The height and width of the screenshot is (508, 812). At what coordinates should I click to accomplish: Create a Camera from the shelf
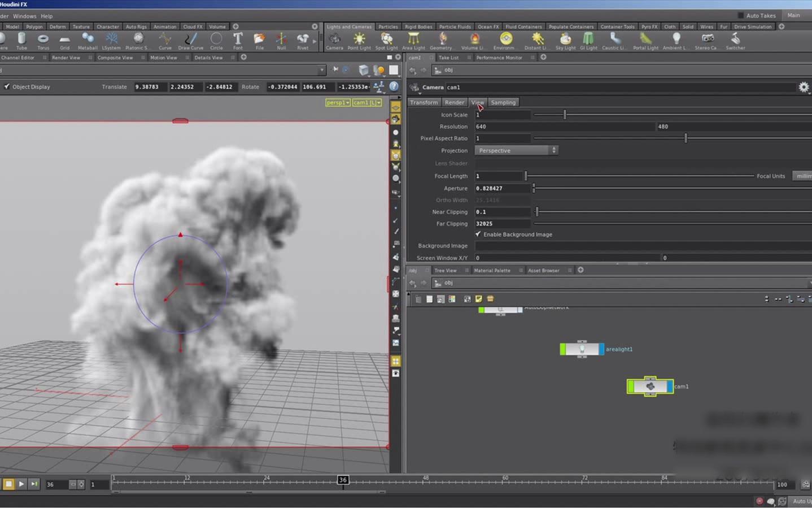pos(334,41)
